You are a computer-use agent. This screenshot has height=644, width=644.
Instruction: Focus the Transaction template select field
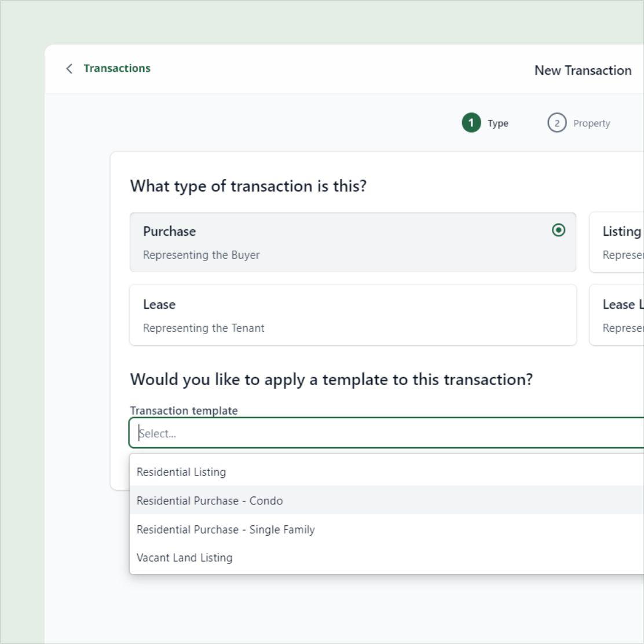(x=386, y=433)
